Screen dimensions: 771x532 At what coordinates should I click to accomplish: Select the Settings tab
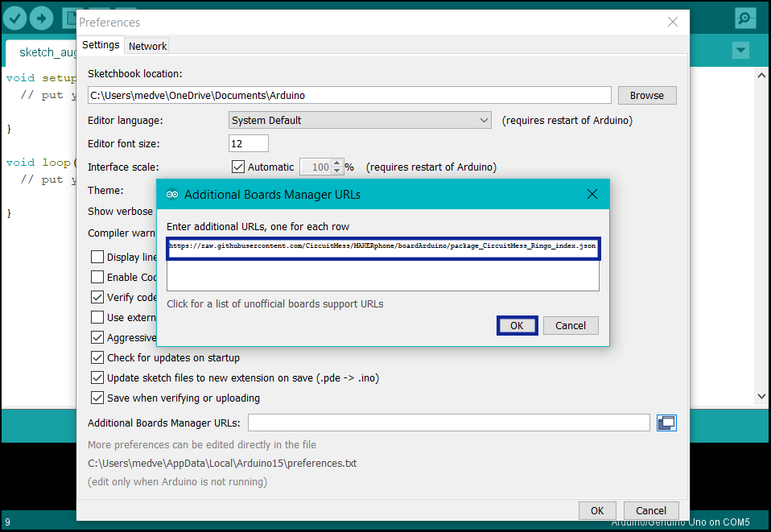[x=101, y=45]
